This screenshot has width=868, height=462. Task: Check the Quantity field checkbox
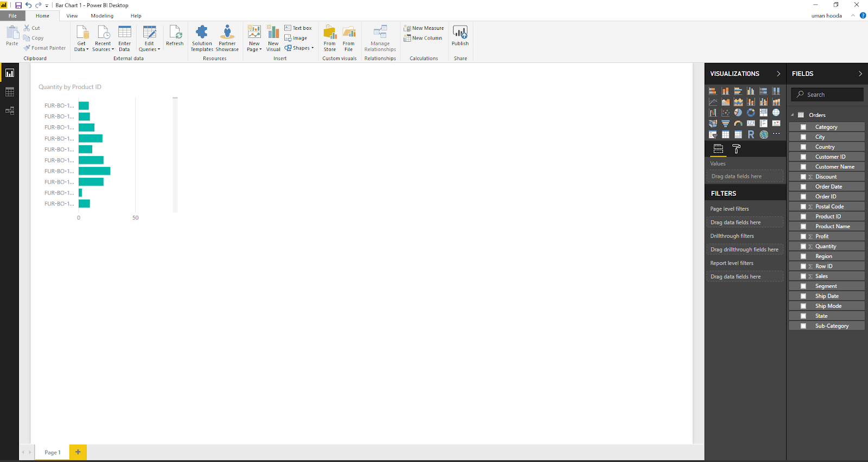tap(803, 246)
